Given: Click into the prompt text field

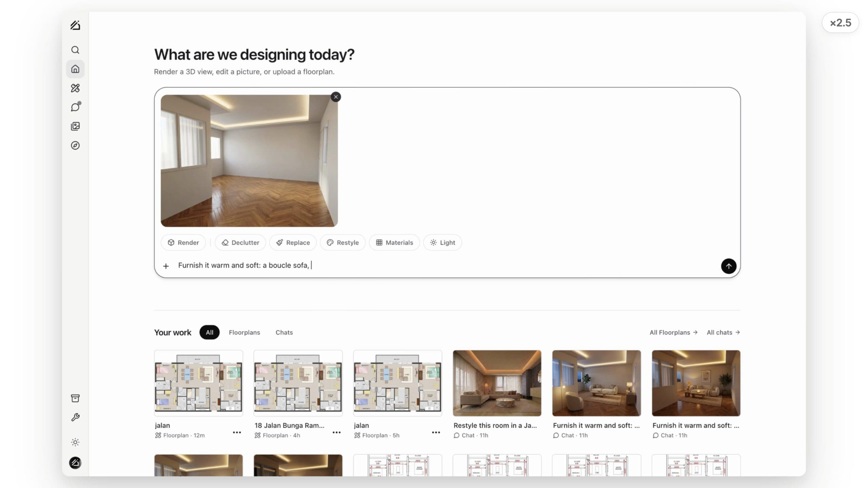Looking at the screenshot, I should point(444,265).
